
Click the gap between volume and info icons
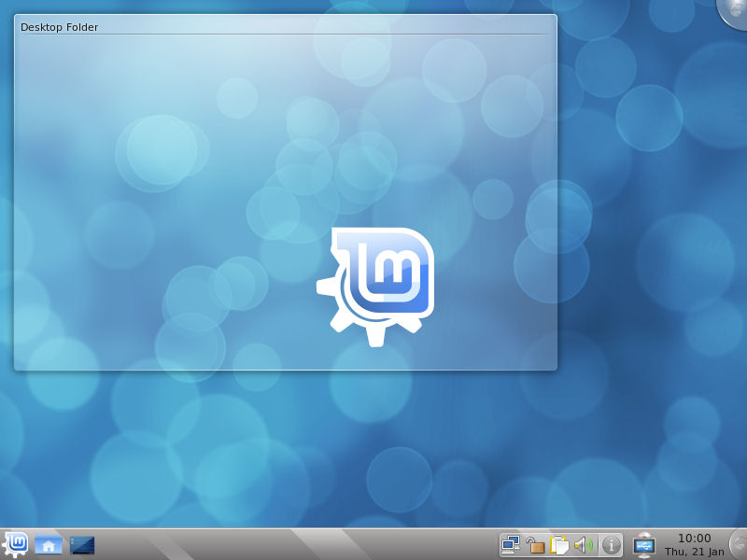pyautogui.click(x=597, y=545)
